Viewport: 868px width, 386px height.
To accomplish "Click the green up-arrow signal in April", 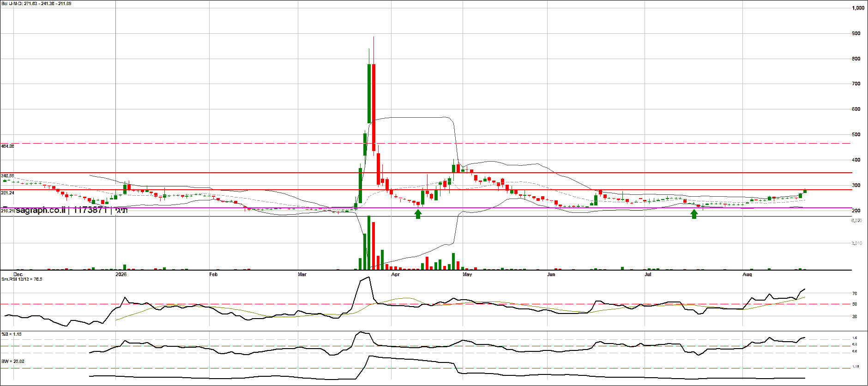I will [x=418, y=214].
